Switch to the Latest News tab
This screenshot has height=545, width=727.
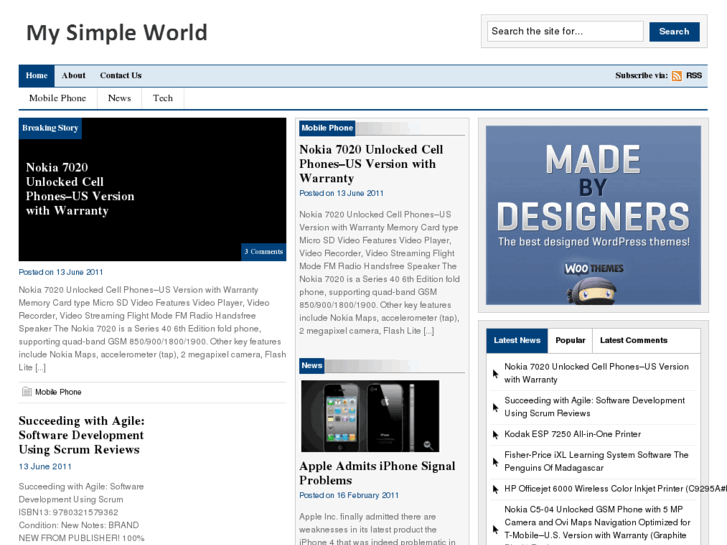517,340
